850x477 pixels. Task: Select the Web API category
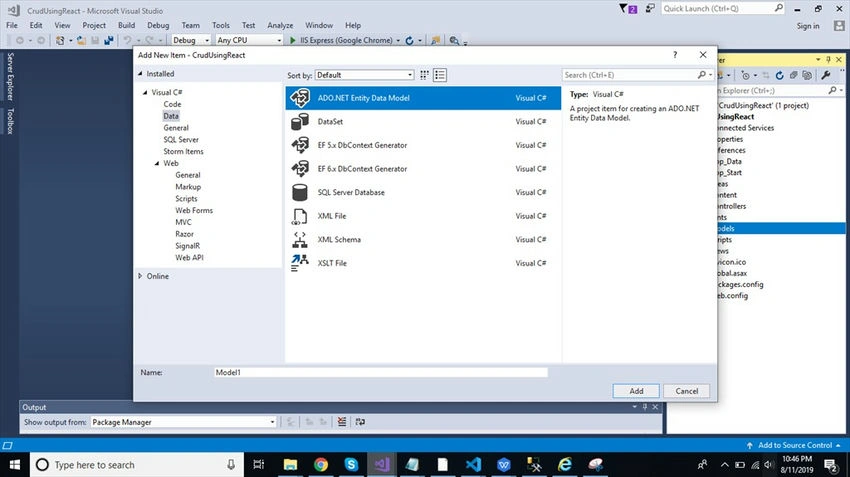pyautogui.click(x=189, y=257)
